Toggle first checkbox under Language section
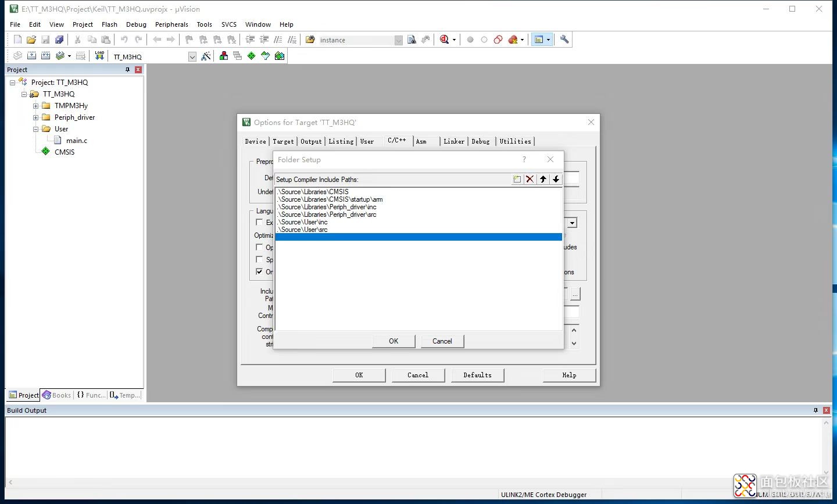This screenshot has height=504, width=837. [259, 222]
